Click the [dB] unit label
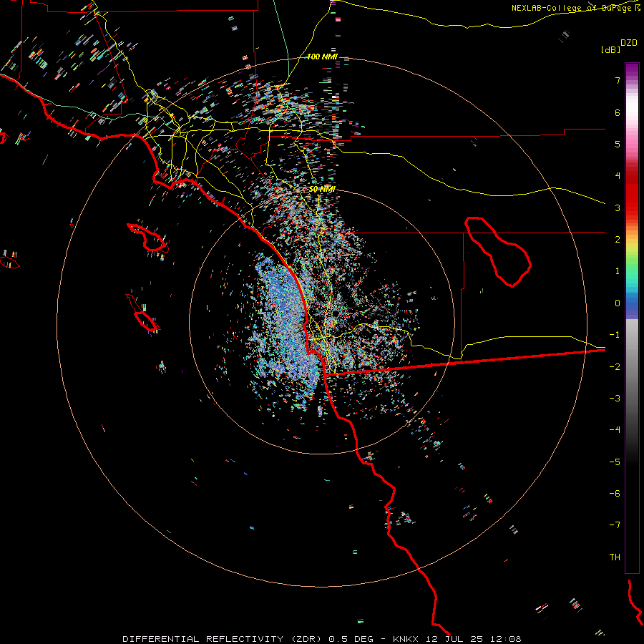 coord(610,50)
